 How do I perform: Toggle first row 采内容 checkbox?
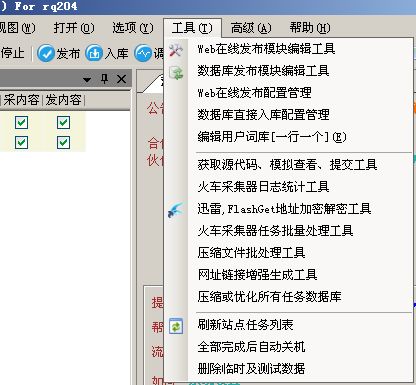coord(21,122)
